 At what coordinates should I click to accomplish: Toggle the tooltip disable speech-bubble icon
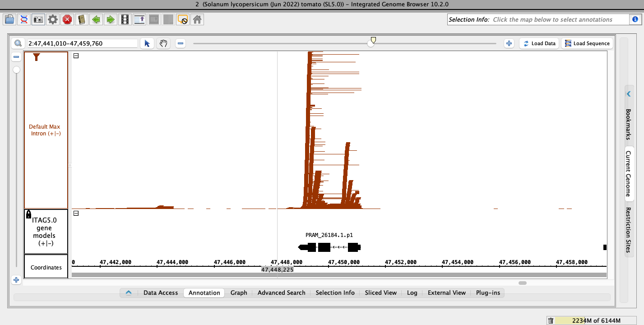click(182, 19)
